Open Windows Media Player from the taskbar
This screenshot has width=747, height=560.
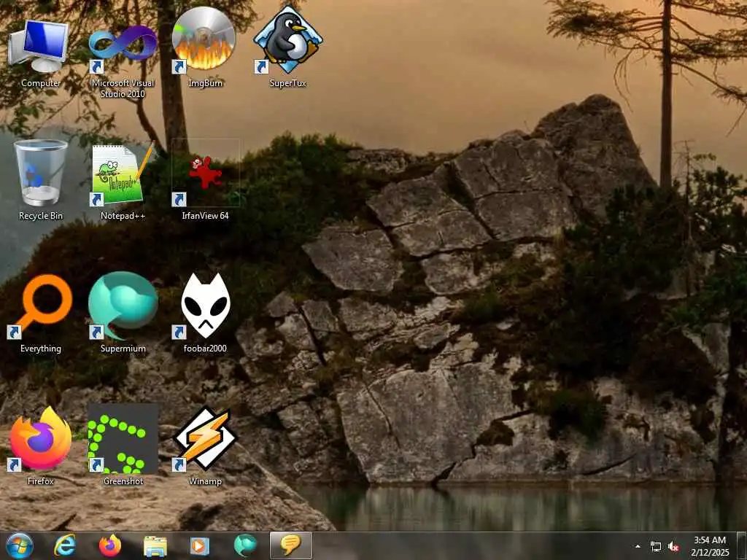(200, 545)
